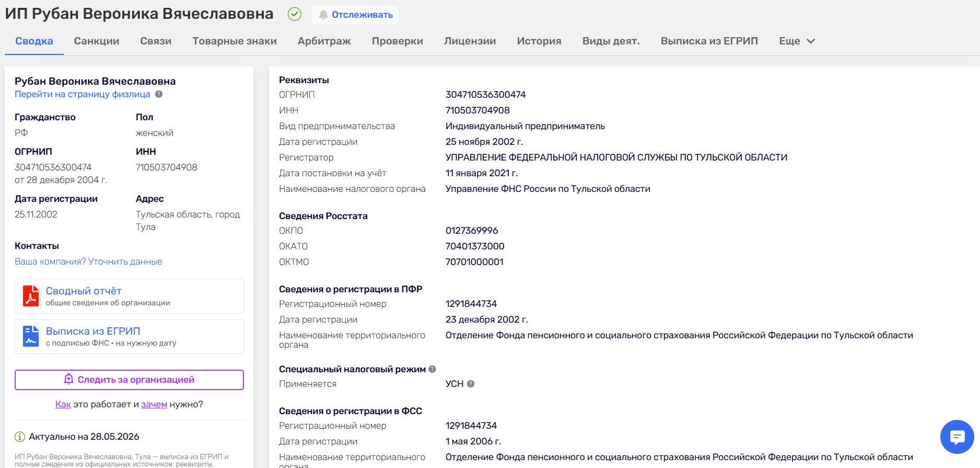Click the ОКТМО value 70701000001
Viewport: 980px width, 468px height.
(x=474, y=262)
